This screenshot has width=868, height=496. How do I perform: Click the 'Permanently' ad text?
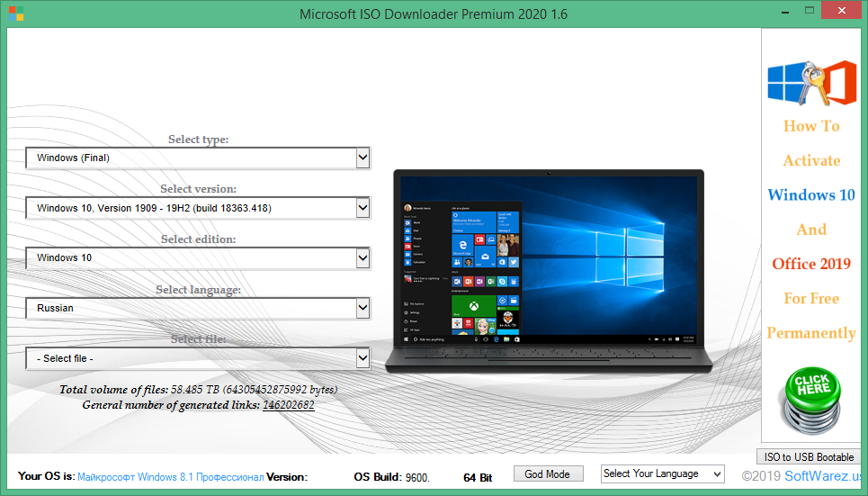[811, 333]
